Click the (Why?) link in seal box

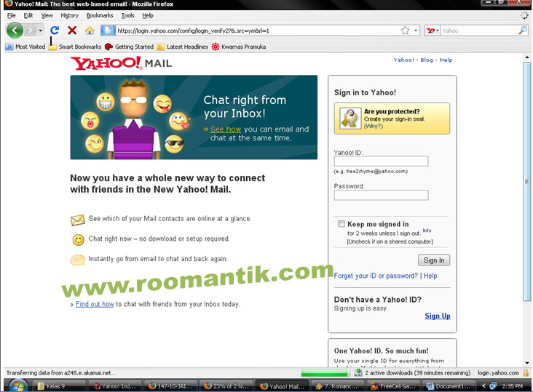(374, 127)
